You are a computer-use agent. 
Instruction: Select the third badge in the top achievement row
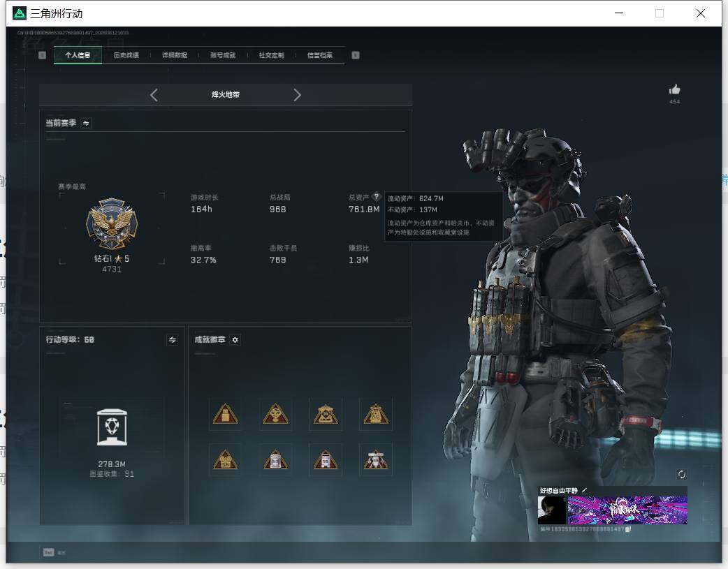[x=326, y=414]
